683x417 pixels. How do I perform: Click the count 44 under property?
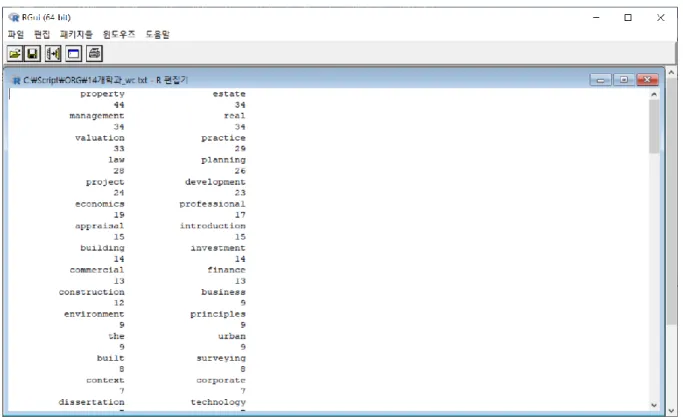(119, 105)
